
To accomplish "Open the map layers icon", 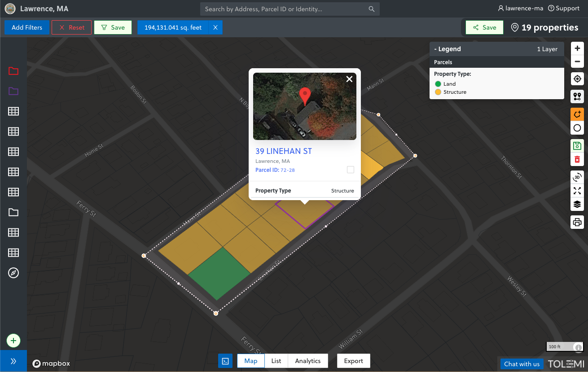I will (577, 205).
